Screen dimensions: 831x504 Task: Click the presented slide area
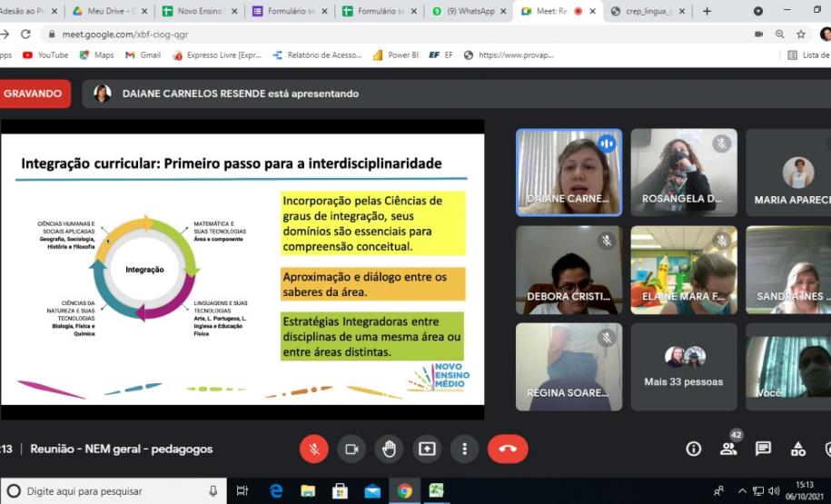(x=242, y=269)
